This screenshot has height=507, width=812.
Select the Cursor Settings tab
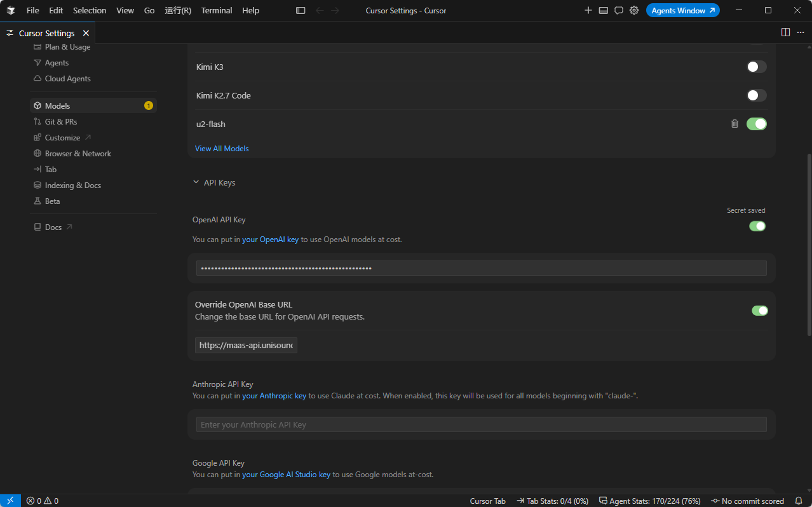(x=47, y=33)
